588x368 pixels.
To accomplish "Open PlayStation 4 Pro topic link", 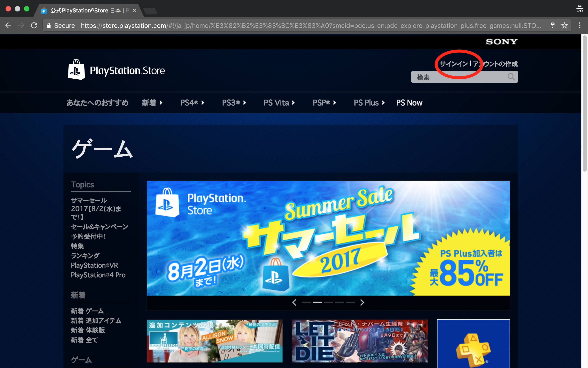I will click(98, 275).
